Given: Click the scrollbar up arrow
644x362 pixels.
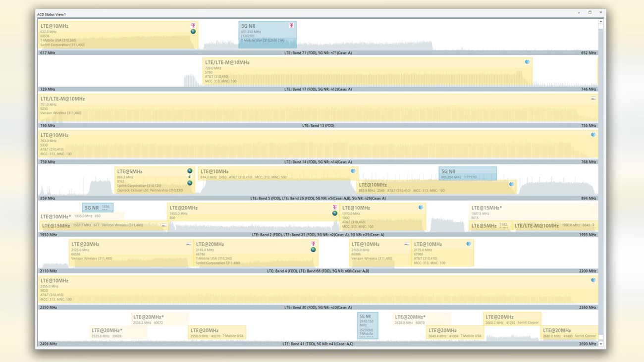Looking at the screenshot, I should coord(601,22).
